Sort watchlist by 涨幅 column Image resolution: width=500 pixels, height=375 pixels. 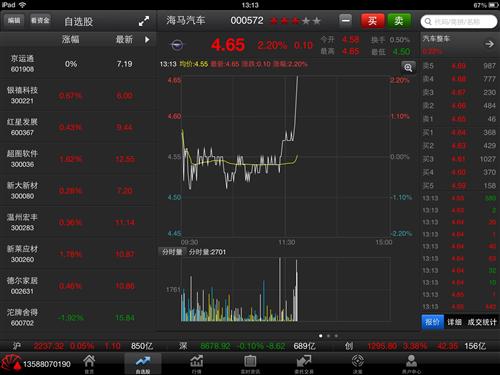point(71,40)
